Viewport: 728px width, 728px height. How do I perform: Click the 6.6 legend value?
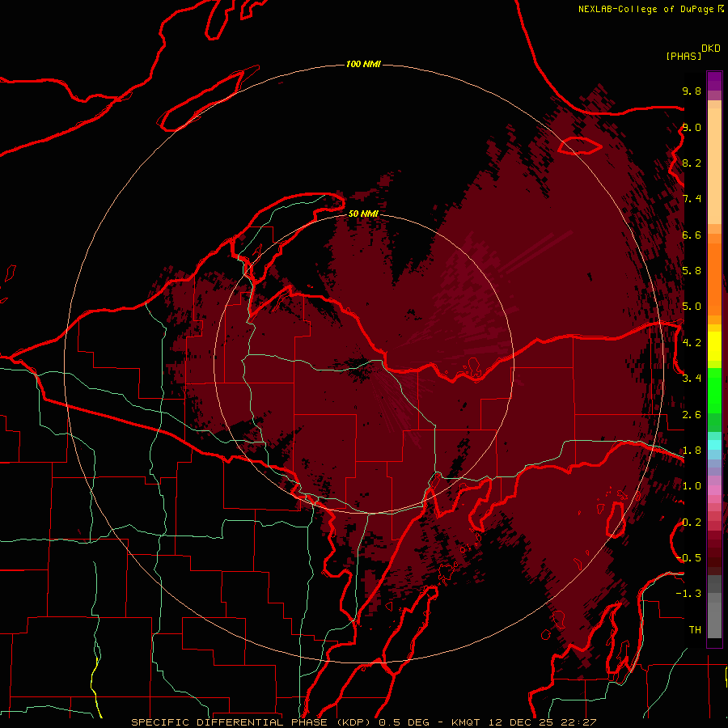pos(692,235)
